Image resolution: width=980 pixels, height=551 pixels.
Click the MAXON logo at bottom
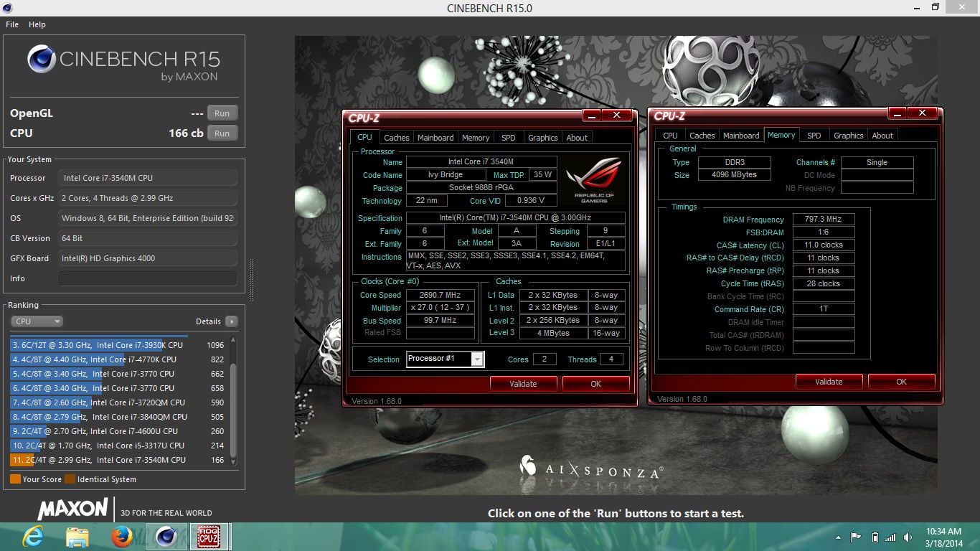pos(72,509)
